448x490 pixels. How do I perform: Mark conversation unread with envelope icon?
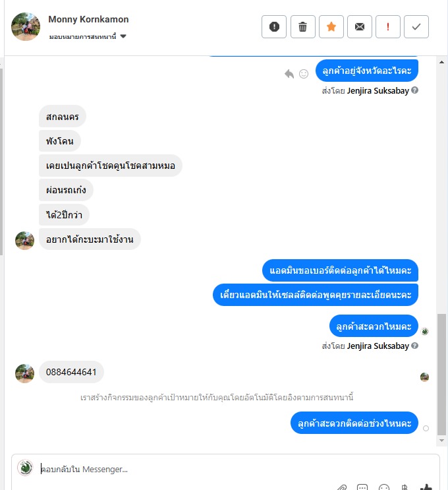coord(359,26)
